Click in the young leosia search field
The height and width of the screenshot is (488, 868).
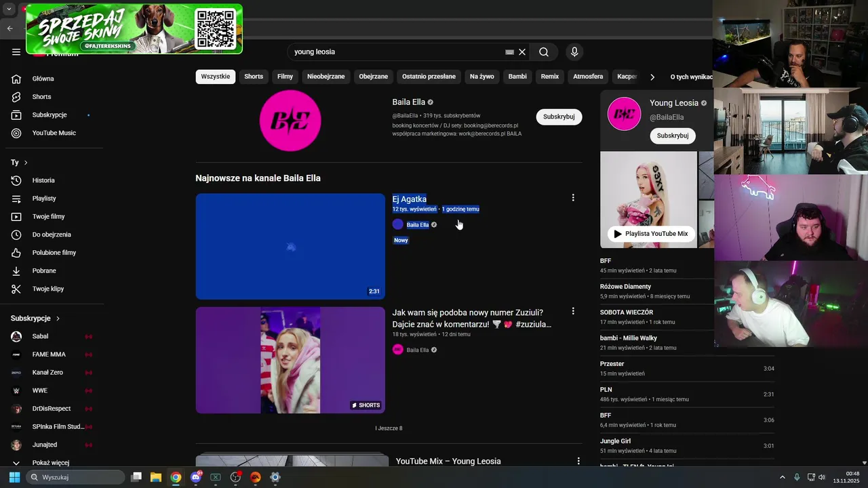coord(397,52)
